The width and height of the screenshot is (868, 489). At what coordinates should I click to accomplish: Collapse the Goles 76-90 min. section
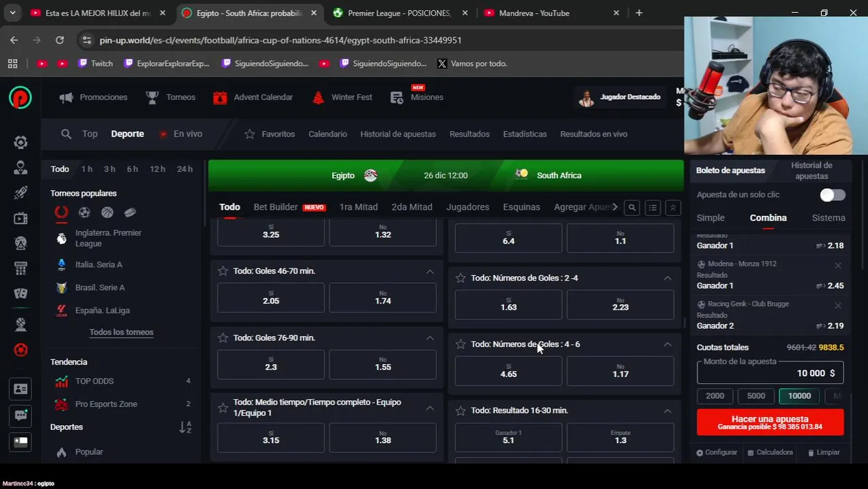(x=430, y=338)
